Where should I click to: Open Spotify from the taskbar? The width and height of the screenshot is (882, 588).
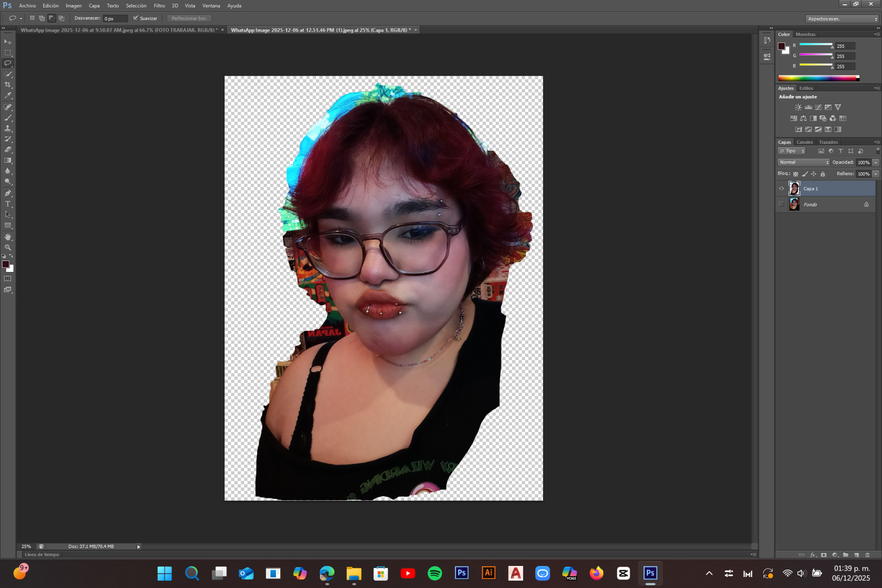[435, 573]
